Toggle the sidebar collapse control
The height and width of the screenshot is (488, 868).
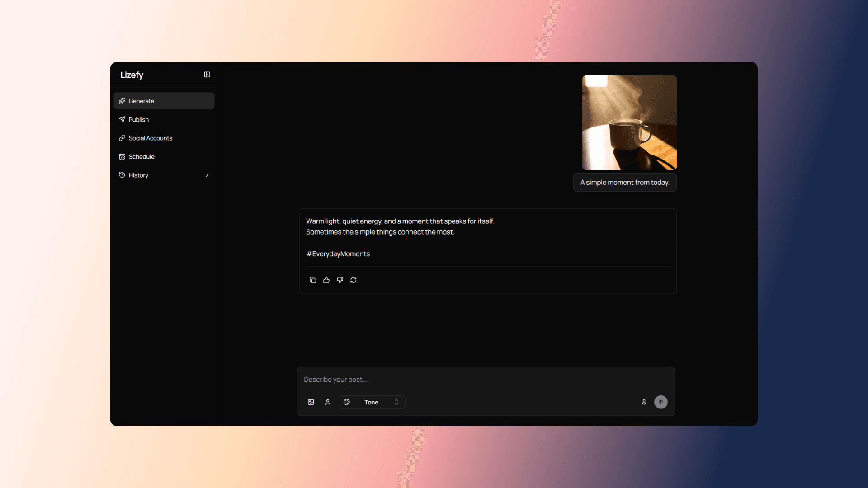pyautogui.click(x=207, y=74)
